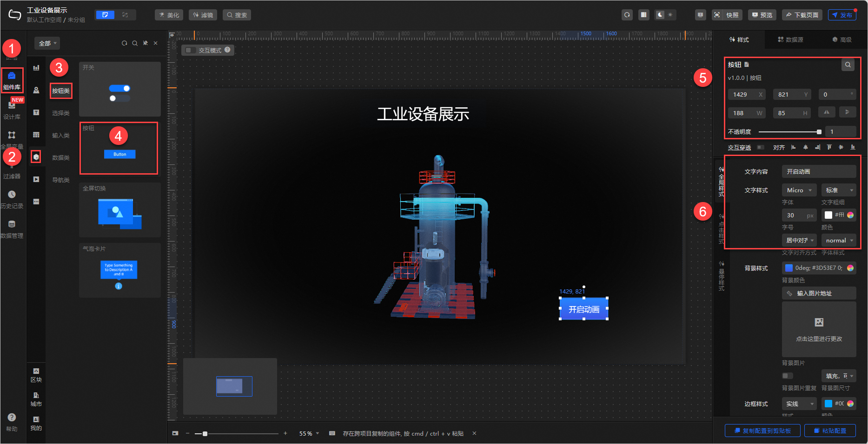Viewport: 868px width, 444px height.
Task: Click the 发布 publish button
Action: (x=842, y=15)
